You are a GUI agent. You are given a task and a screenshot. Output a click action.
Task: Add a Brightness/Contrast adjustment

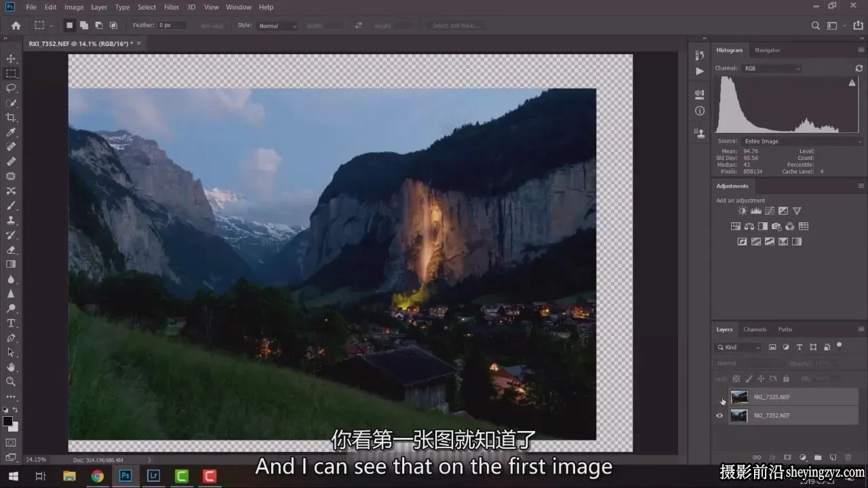click(x=743, y=211)
